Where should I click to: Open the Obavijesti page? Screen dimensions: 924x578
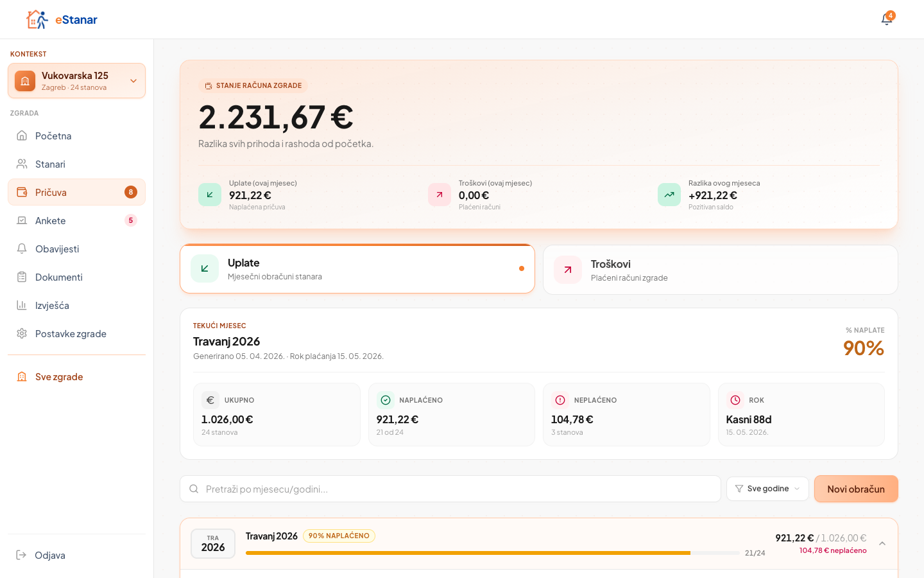76,249
